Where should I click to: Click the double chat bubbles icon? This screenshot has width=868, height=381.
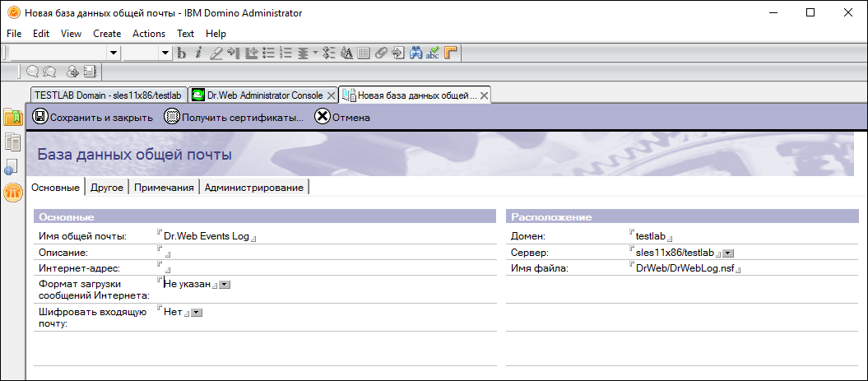50,71
